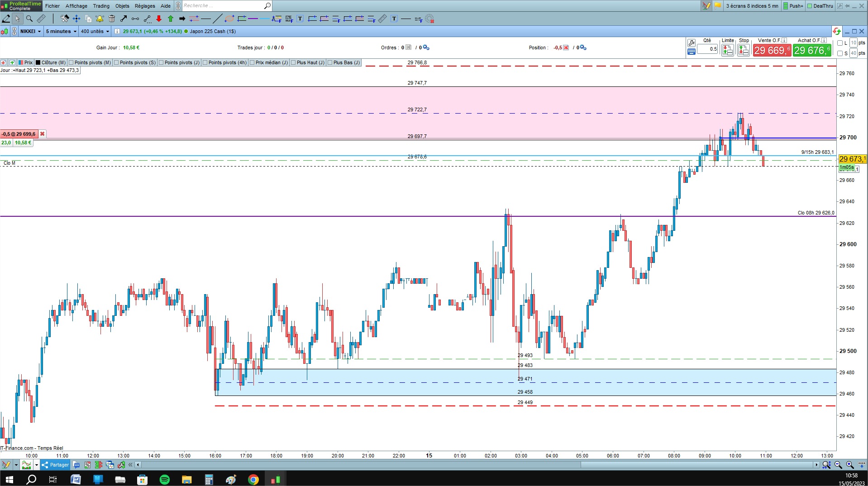This screenshot has width=868, height=486.
Task: Select the ellipse drawing tool
Action: click(x=229, y=19)
